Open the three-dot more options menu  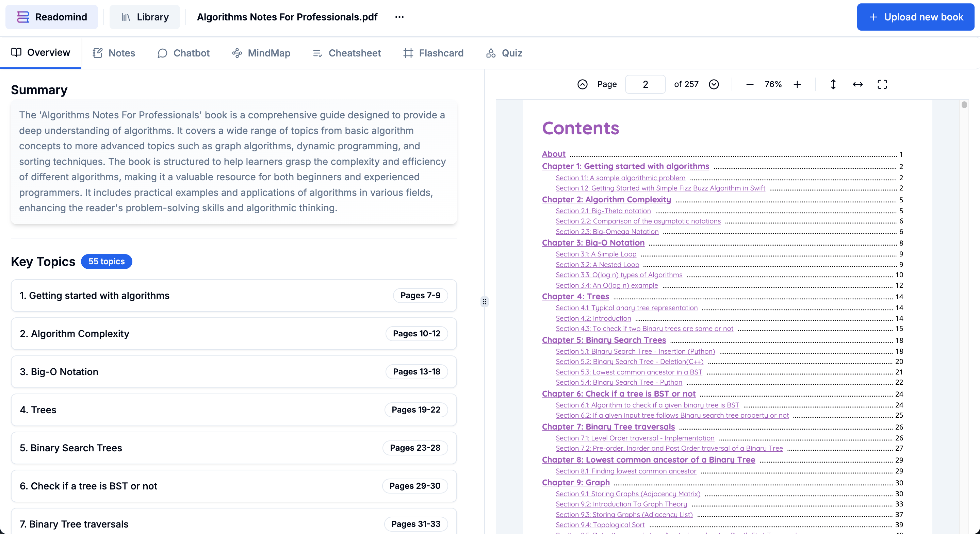pos(399,17)
